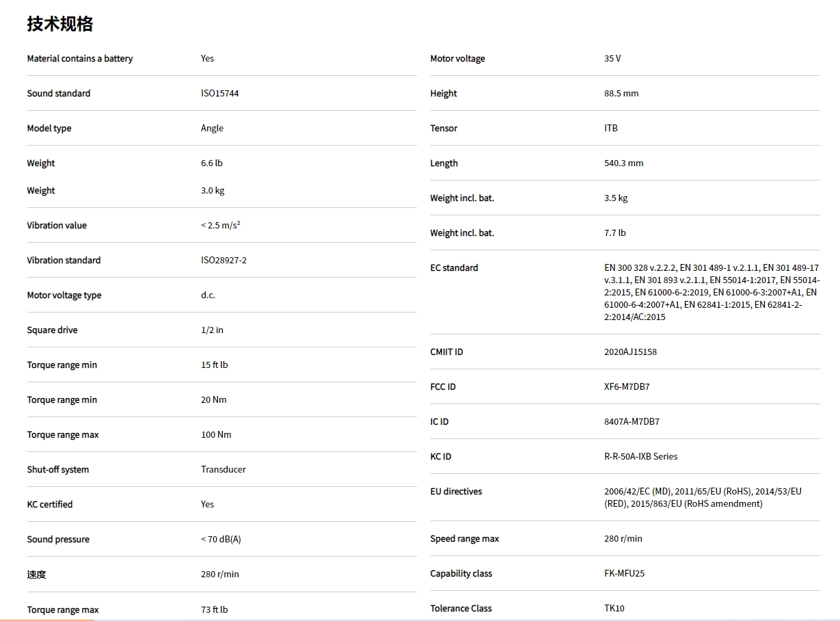Select the Shut-off system label
The width and height of the screenshot is (840, 621).
point(58,470)
